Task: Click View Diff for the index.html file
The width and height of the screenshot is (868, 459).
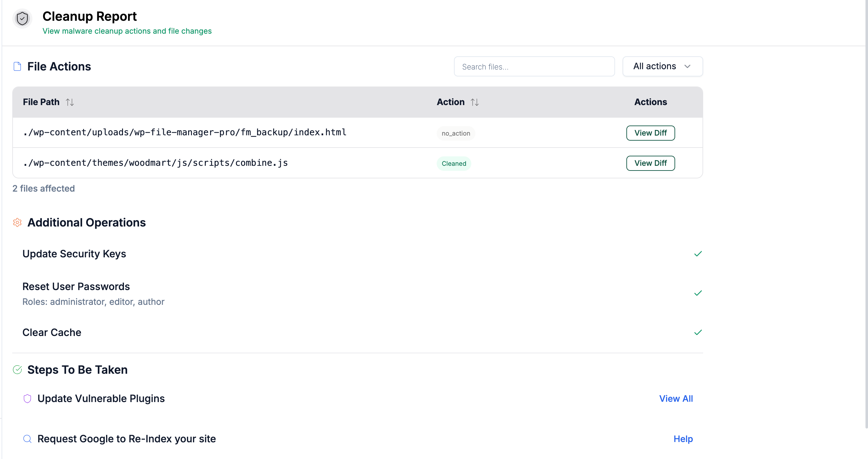Action: point(650,133)
